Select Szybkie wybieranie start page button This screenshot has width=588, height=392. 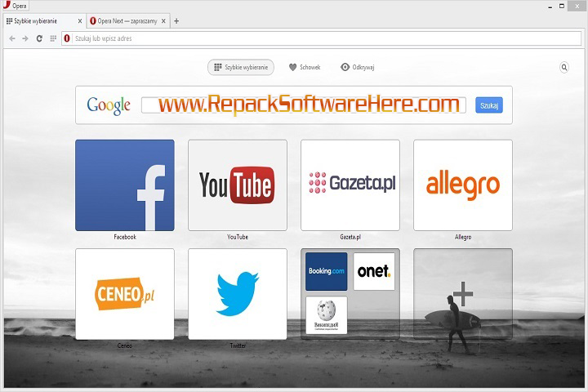click(x=241, y=67)
